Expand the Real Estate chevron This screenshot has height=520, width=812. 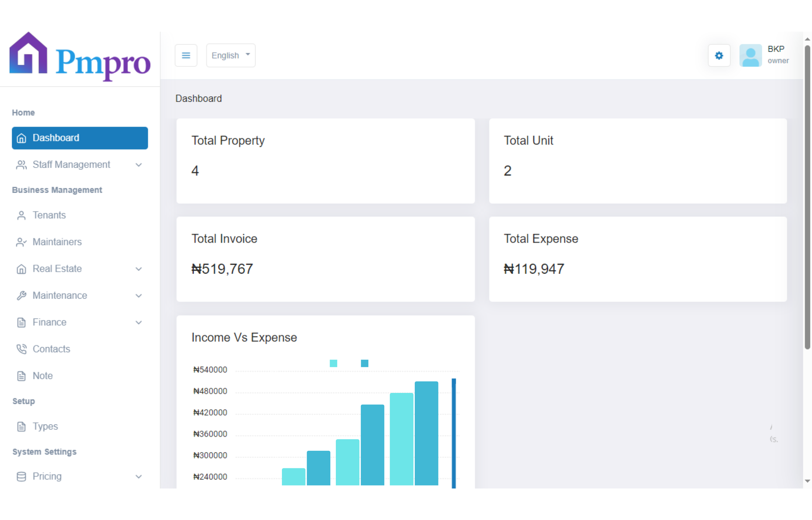point(138,269)
